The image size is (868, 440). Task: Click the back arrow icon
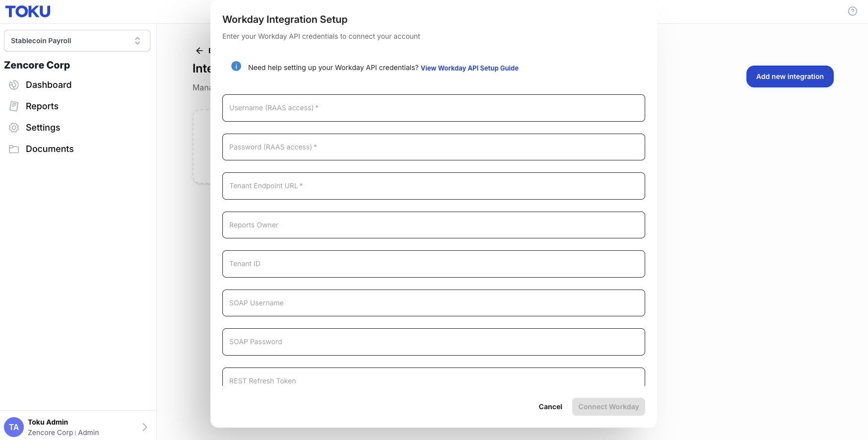[200, 51]
